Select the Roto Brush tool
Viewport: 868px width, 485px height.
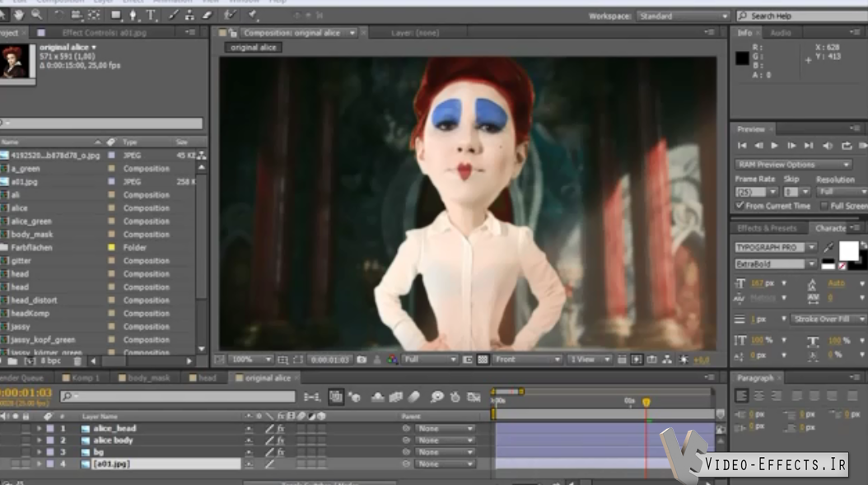pyautogui.click(x=231, y=16)
